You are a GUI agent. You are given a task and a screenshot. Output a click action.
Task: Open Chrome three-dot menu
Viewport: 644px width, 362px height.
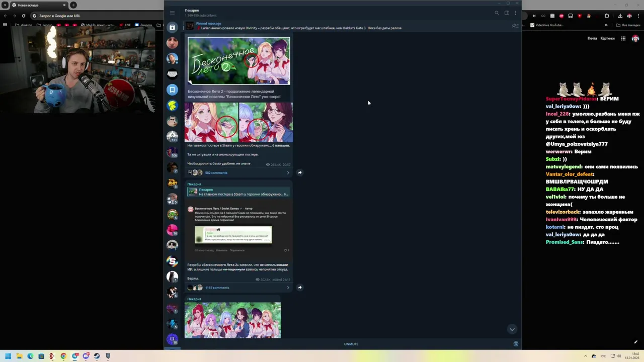pyautogui.click(x=638, y=16)
